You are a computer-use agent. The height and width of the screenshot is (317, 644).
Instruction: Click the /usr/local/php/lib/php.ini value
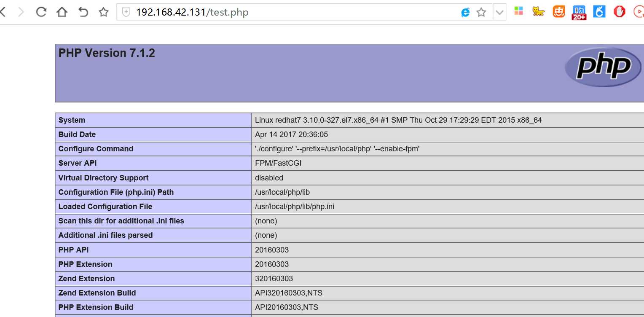coord(295,207)
